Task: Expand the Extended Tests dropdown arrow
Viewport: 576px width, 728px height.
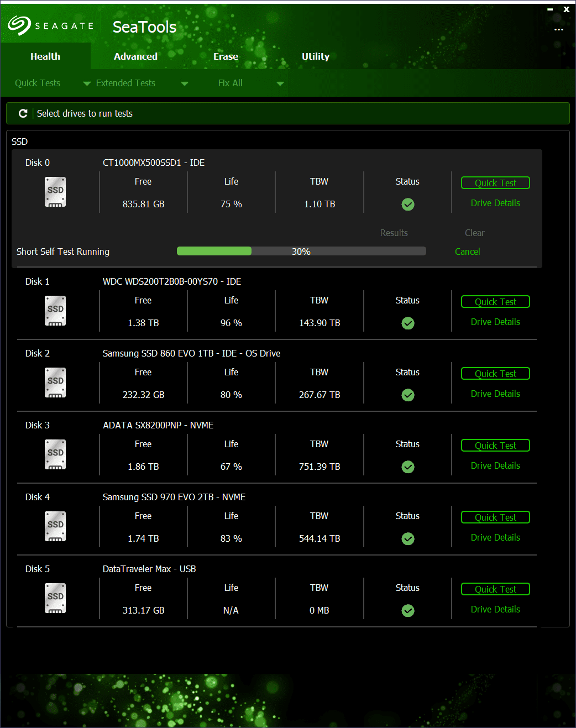Action: (x=185, y=84)
